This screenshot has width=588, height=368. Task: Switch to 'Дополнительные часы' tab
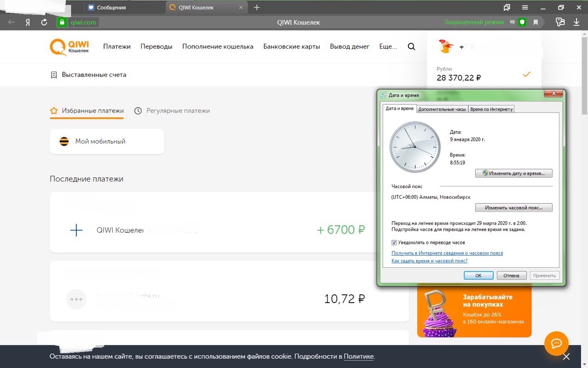(x=442, y=109)
